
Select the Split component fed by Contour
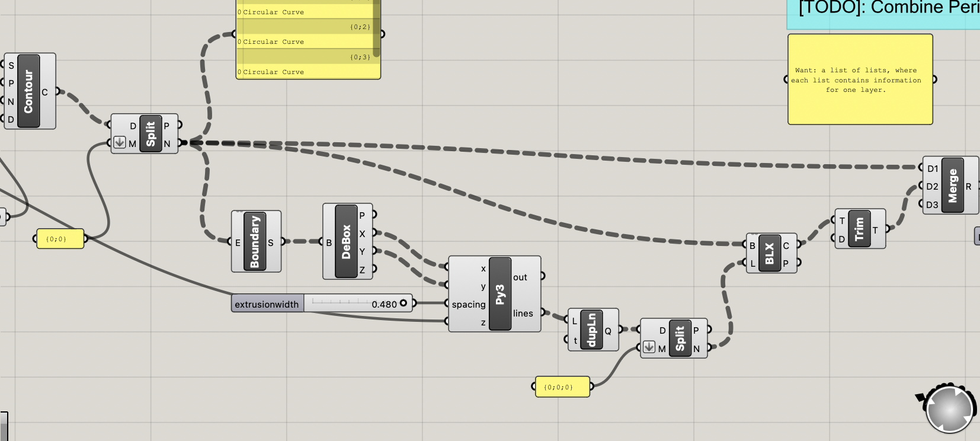[150, 134]
